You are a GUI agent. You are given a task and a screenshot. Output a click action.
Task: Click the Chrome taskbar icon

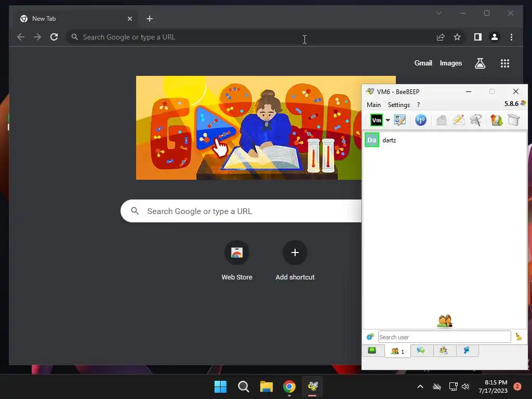pyautogui.click(x=289, y=387)
